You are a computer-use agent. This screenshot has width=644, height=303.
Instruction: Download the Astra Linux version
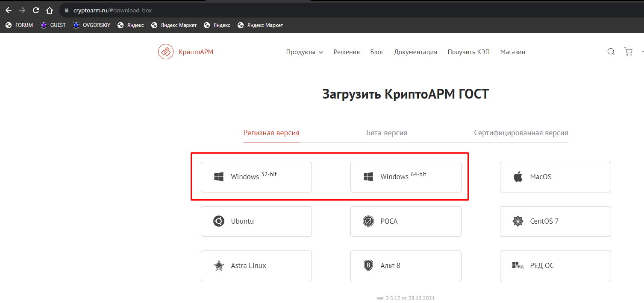256,265
